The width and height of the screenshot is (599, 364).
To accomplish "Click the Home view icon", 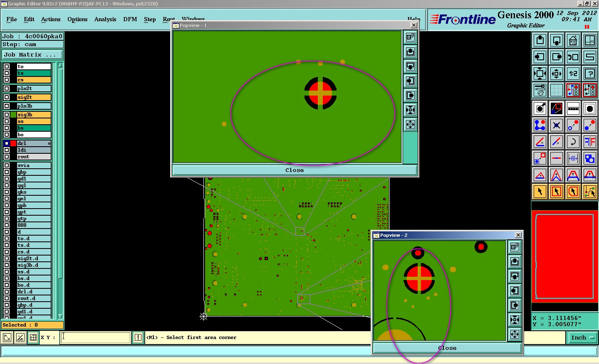I will (x=573, y=40).
